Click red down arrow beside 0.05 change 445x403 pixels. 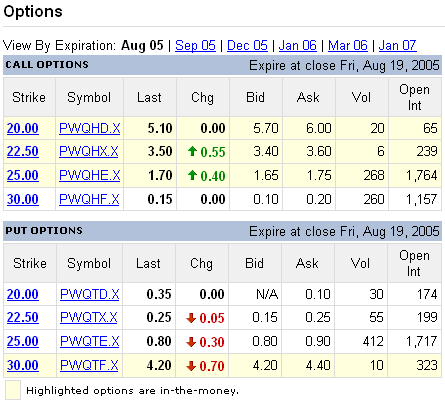click(x=191, y=318)
